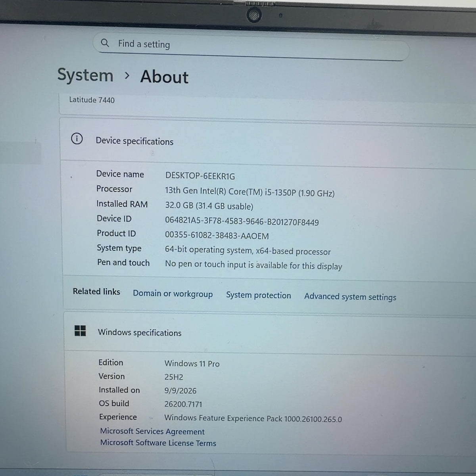Click the System type label
The image size is (476, 476).
click(119, 248)
